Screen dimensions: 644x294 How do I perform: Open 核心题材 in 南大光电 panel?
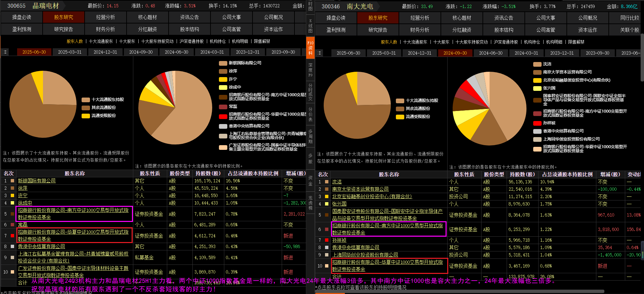[462, 18]
